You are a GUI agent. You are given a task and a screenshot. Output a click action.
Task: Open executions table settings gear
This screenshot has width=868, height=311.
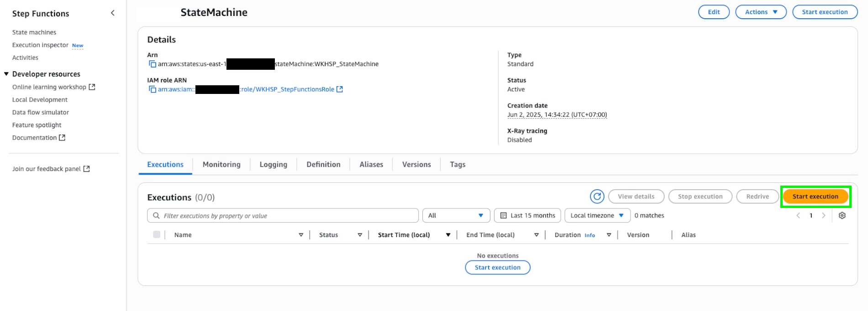842,216
